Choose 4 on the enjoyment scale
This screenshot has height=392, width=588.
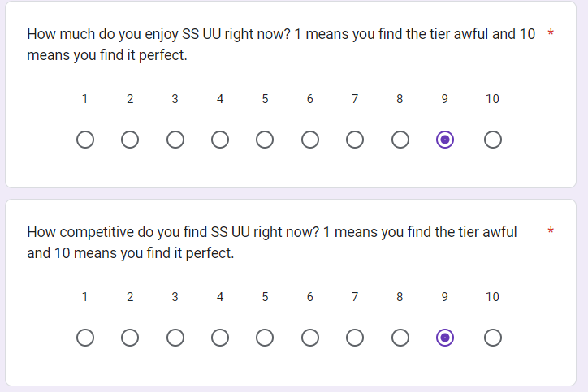(x=220, y=140)
